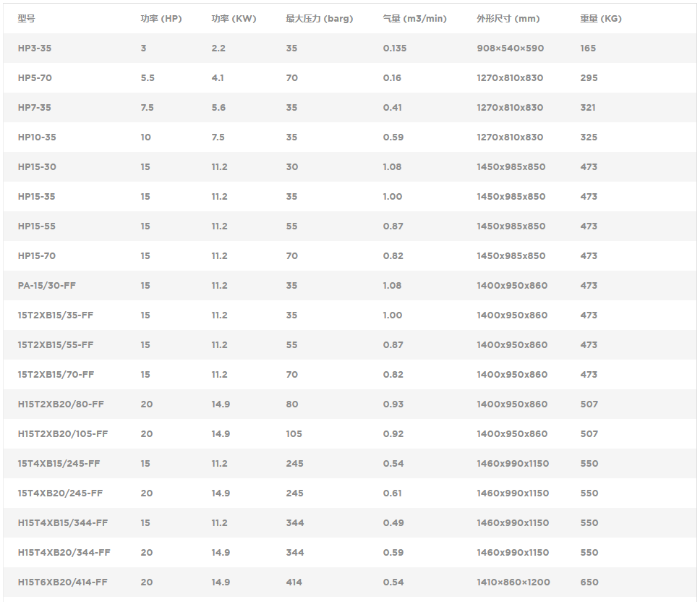700x602 pixels.
Task: Click the HP5-70 model name
Action: click(35, 78)
